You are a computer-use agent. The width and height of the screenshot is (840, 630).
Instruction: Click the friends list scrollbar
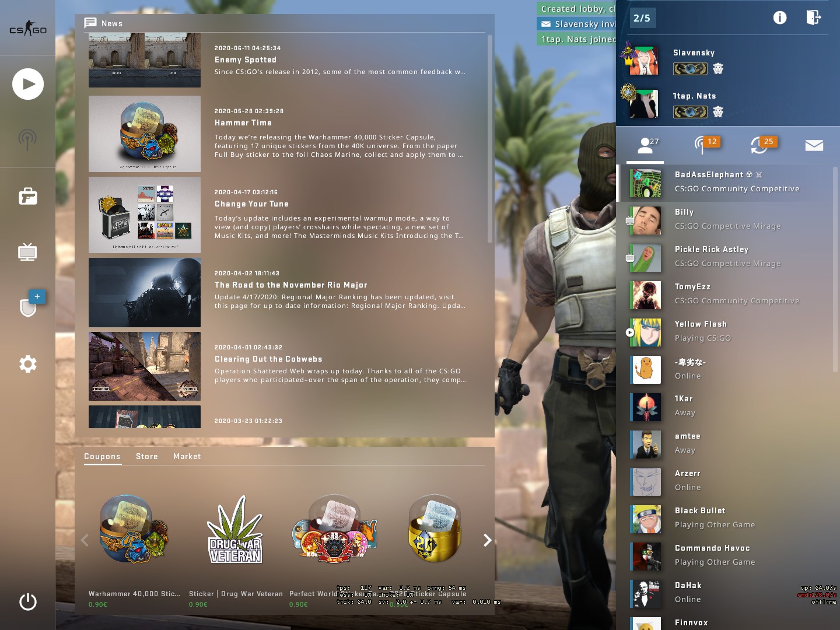click(x=835, y=269)
